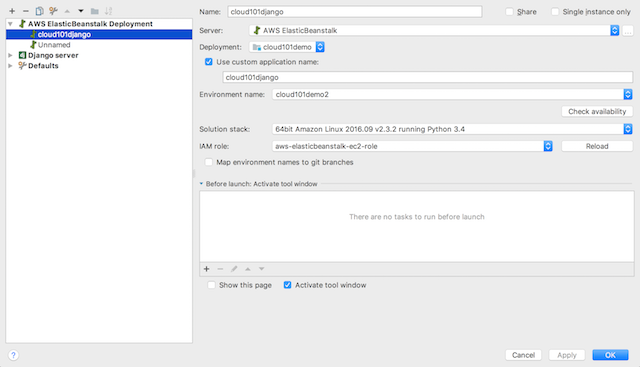Select AWS ElasticBeanstalk Deployment group label

coord(90,24)
